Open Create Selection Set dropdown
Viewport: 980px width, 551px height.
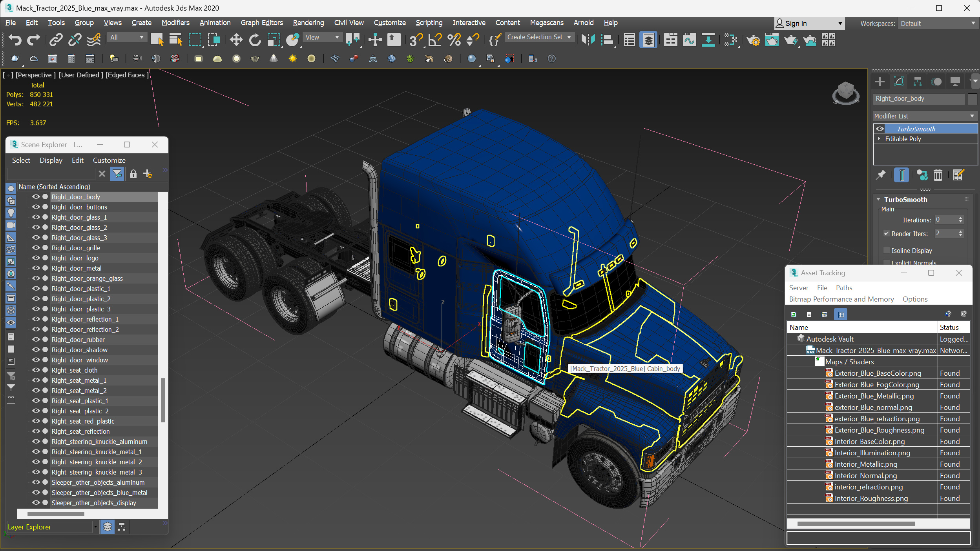(x=540, y=37)
